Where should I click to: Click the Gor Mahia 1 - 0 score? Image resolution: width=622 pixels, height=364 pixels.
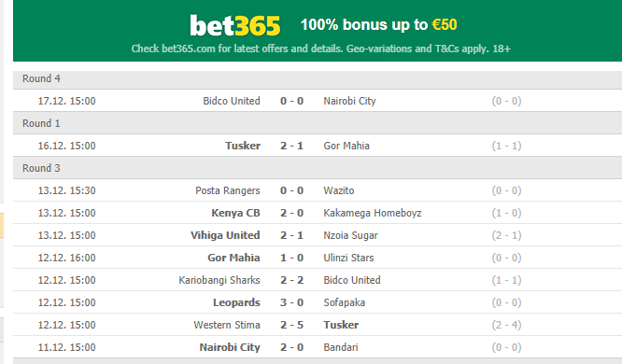[x=291, y=258]
